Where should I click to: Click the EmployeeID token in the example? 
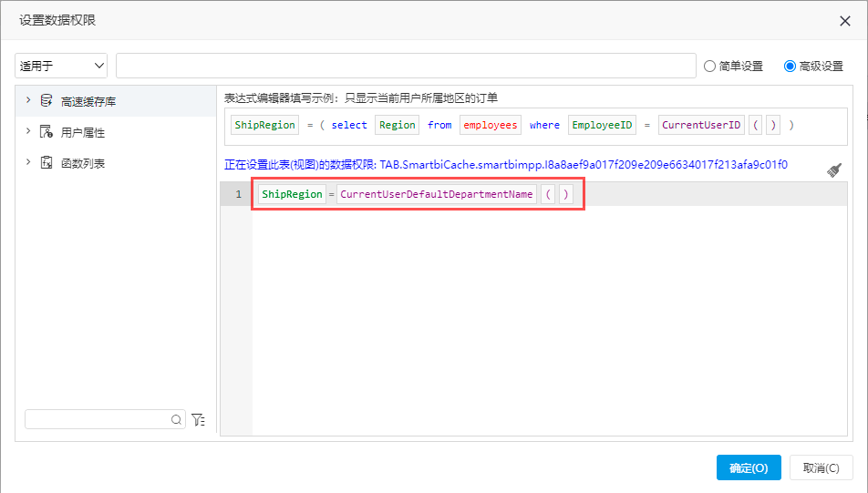tap(602, 125)
